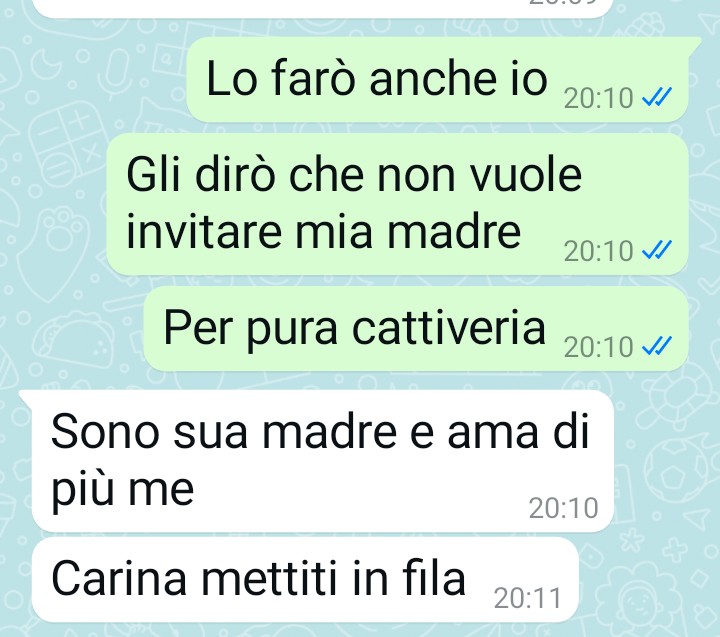
Task: Tap the 'Gli dirò che non vuole invitare mia madre' message
Action: 398,204
